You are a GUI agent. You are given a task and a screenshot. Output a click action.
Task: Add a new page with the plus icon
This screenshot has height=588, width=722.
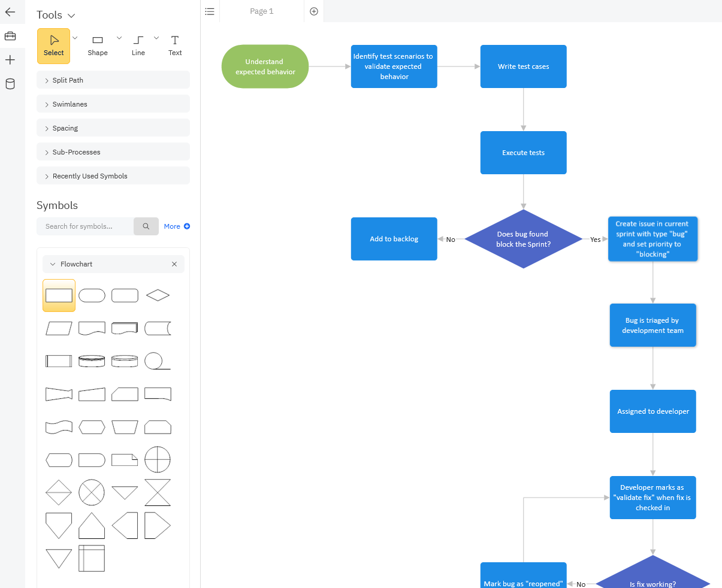[x=313, y=11]
